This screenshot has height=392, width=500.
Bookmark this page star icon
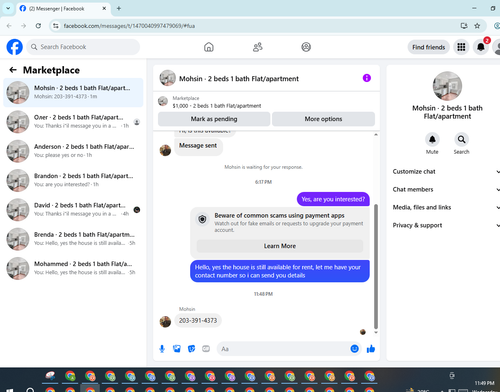click(477, 26)
